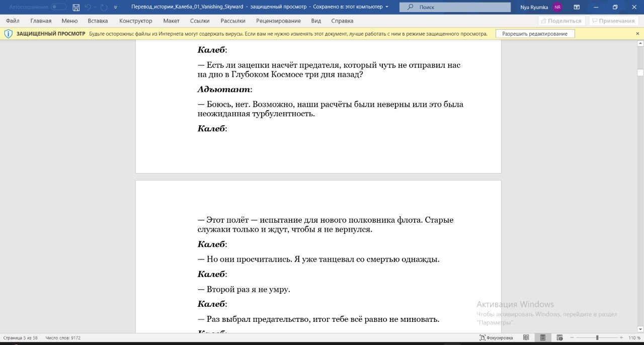Viewport: 644px width, 345px height.
Task: Open the Customize Quick Access Toolbar arrow
Action: [x=116, y=8]
